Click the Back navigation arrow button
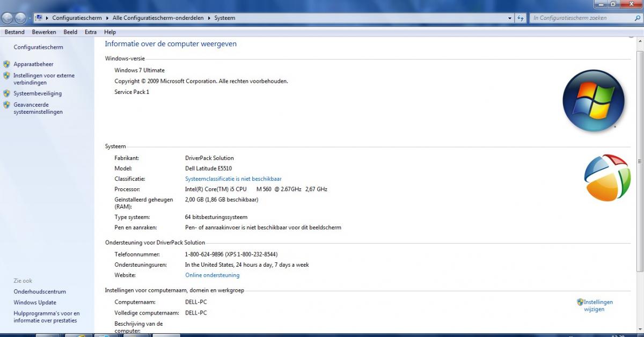This screenshot has height=337, width=644. point(8,18)
